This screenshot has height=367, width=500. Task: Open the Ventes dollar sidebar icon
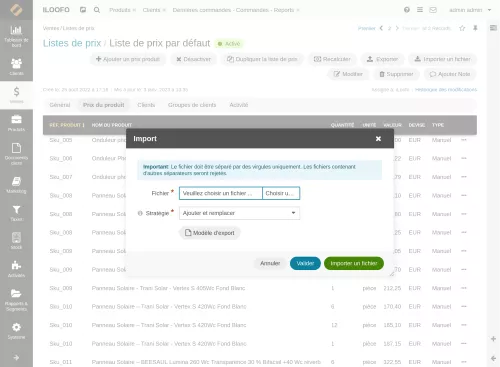coord(16,95)
